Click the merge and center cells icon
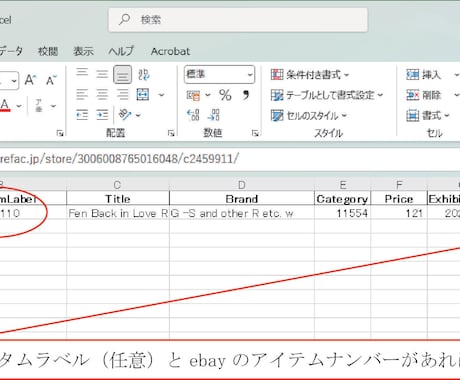Viewport: 460px width, 380px height. click(143, 95)
